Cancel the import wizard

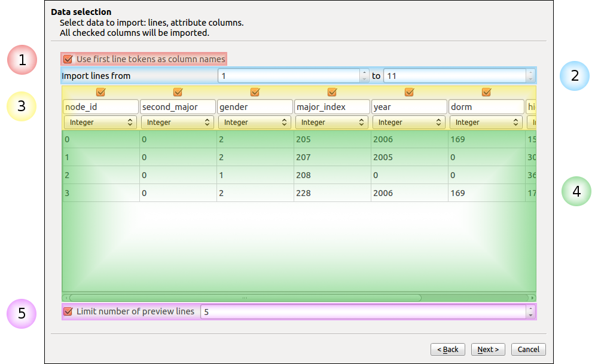[529, 349]
